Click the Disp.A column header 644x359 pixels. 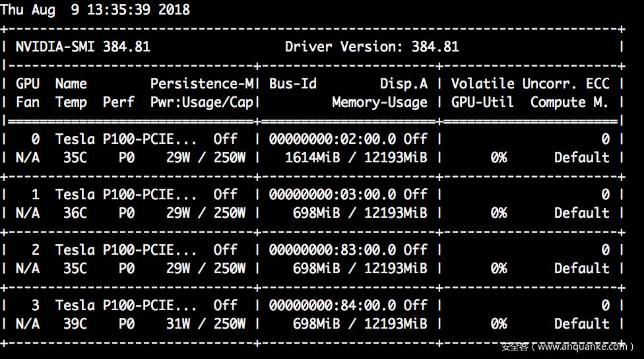(403, 84)
